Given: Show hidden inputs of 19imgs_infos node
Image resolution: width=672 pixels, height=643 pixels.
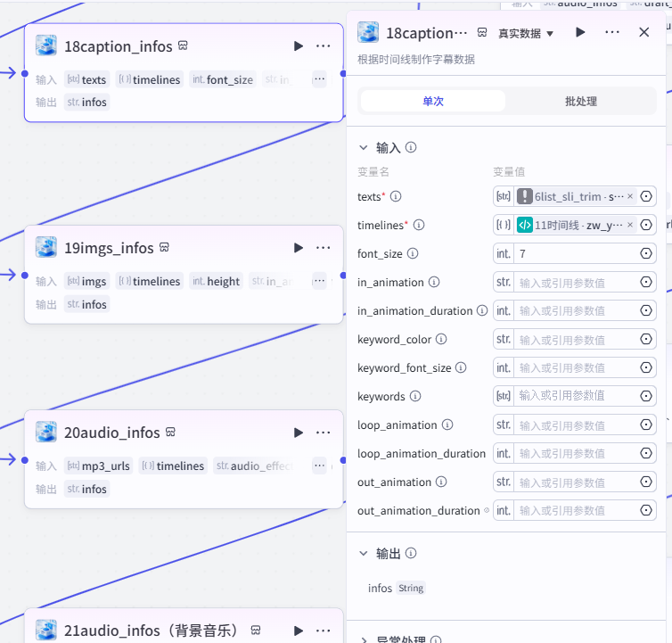Looking at the screenshot, I should [319, 281].
